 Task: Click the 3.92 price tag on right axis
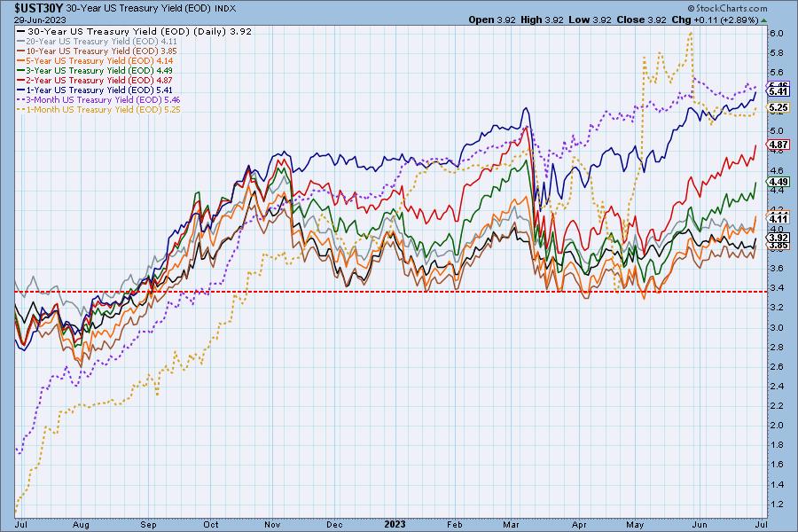[x=778, y=238]
